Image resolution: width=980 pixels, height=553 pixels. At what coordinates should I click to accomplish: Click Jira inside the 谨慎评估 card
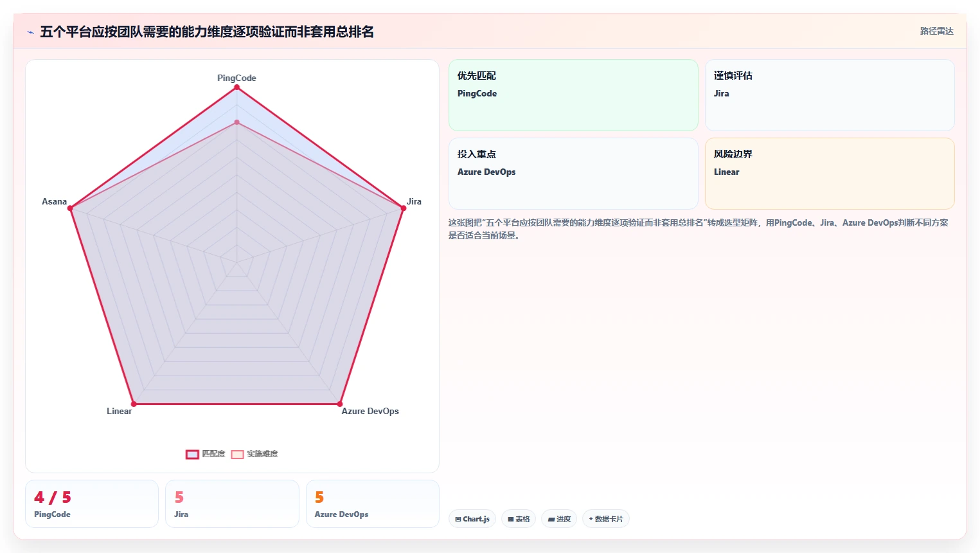tap(721, 93)
